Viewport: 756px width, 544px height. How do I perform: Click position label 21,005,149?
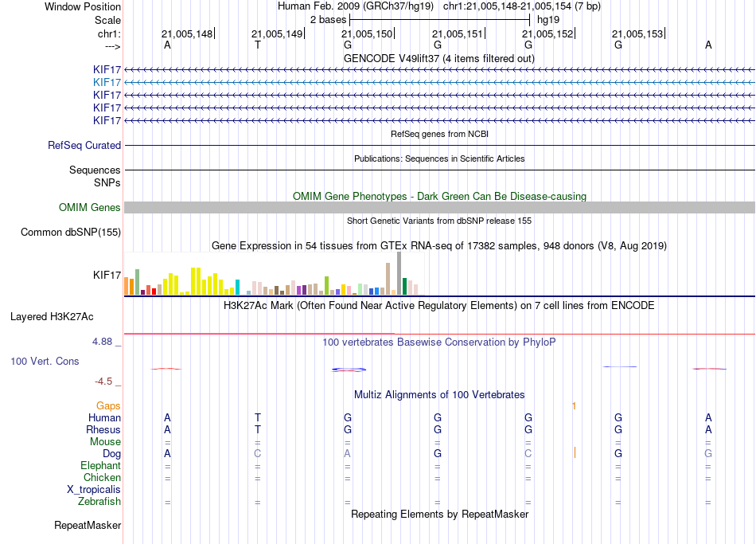click(x=277, y=33)
